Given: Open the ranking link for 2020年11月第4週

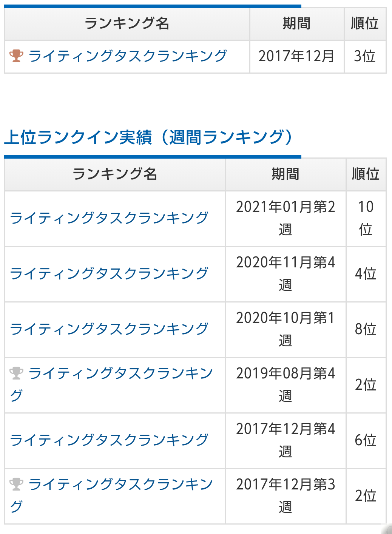Looking at the screenshot, I should point(109,273).
